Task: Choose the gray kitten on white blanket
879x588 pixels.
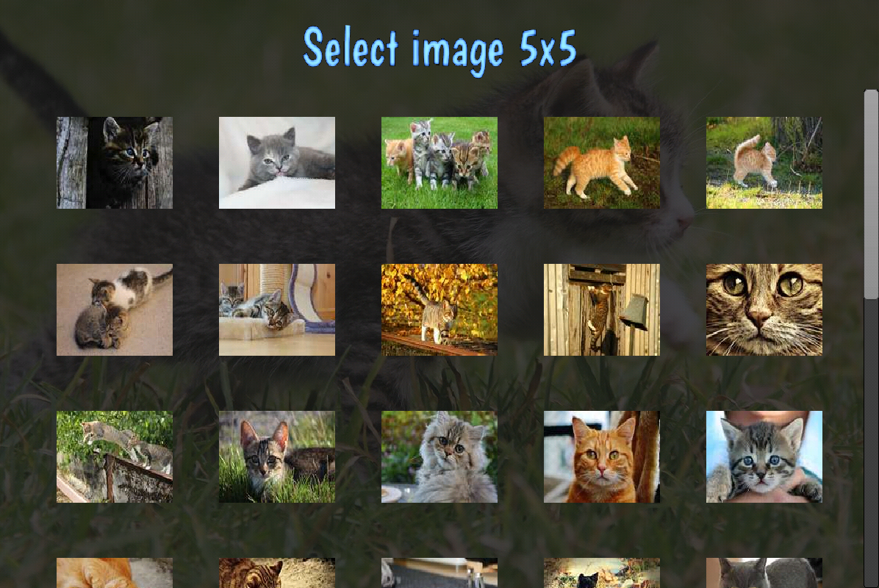Action: [x=277, y=162]
